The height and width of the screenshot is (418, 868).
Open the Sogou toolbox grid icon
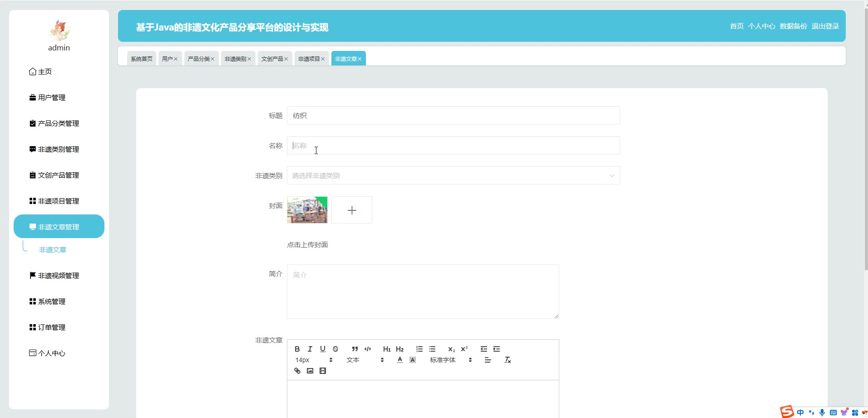click(855, 413)
